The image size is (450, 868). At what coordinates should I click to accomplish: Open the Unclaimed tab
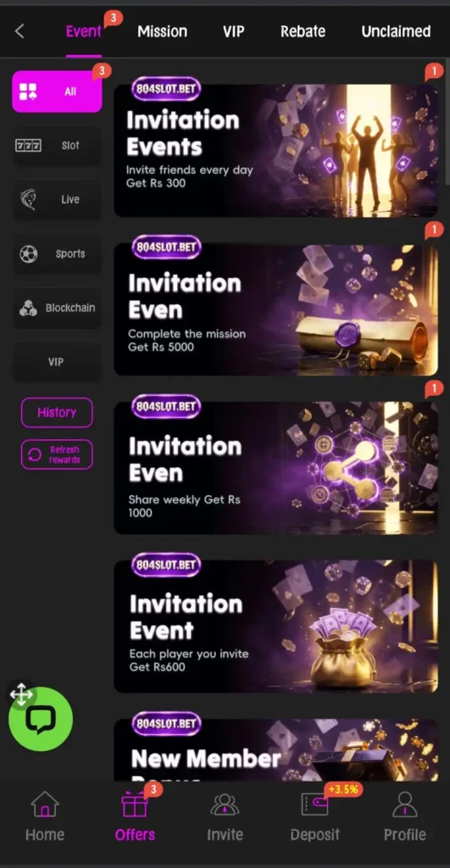point(396,31)
